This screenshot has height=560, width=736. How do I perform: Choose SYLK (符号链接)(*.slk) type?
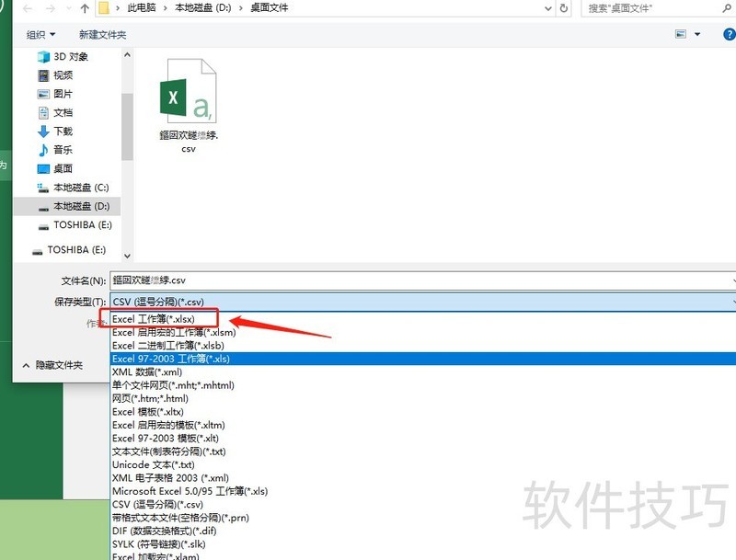coord(423,544)
